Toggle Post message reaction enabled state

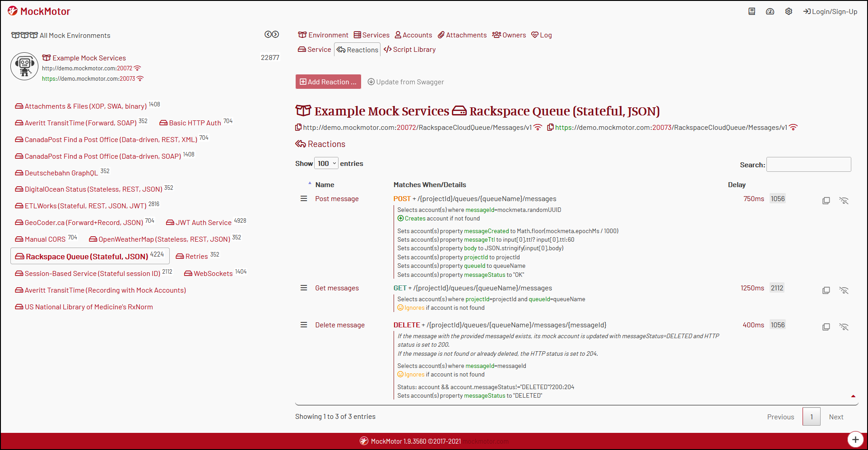(x=844, y=200)
